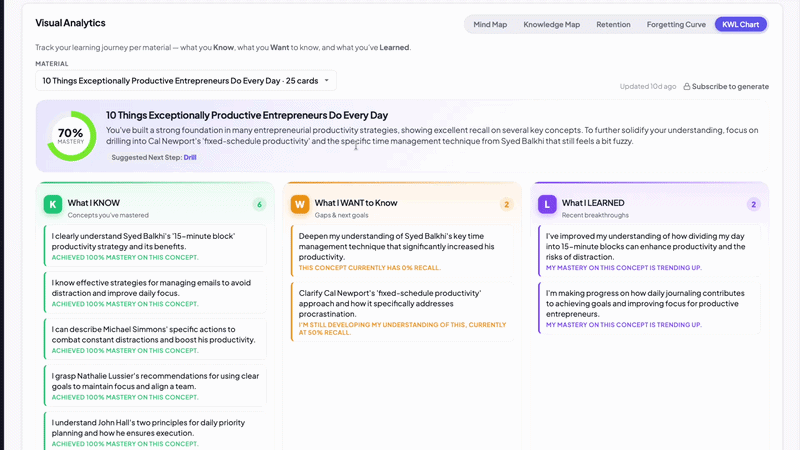This screenshot has height=450, width=800.
Task: Select the Nathalie Lussier clear goals card
Action: pos(155,386)
